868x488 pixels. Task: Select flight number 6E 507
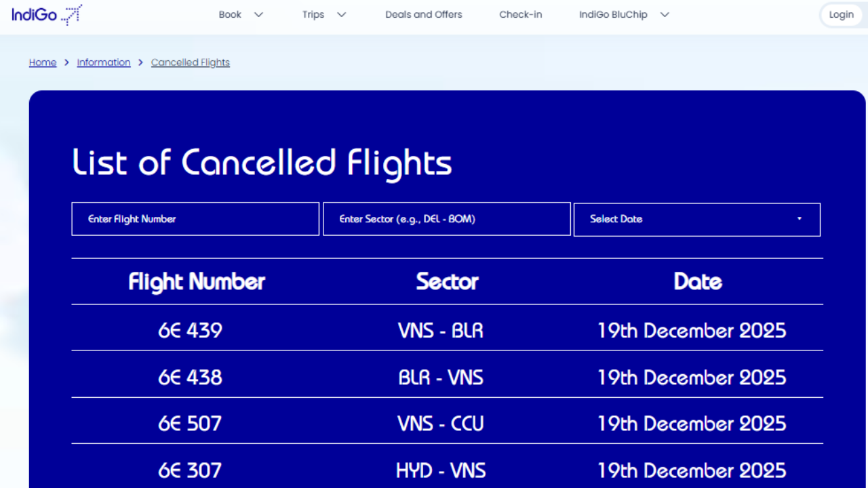191,424
